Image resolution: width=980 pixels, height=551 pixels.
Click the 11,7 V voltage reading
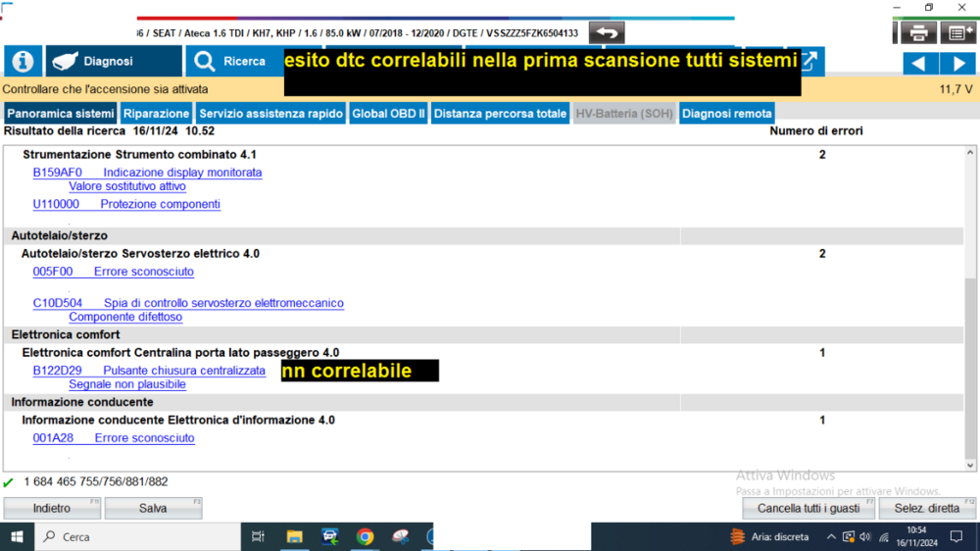[x=955, y=89]
